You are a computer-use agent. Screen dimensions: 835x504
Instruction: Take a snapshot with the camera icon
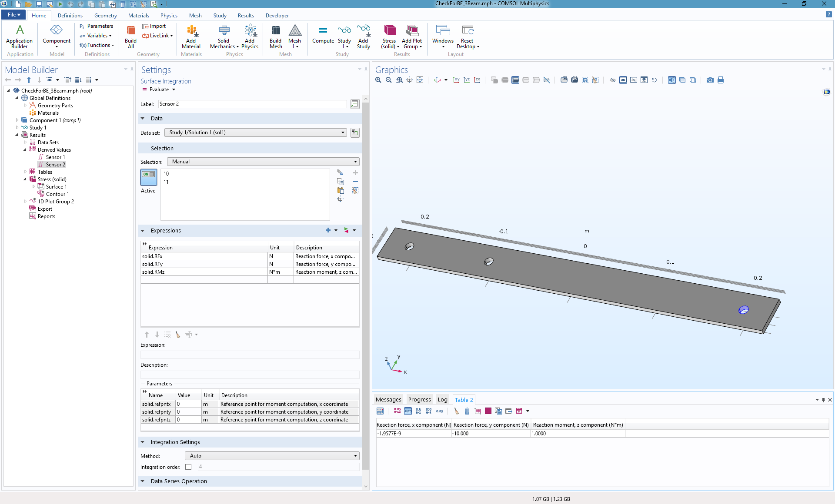(x=710, y=80)
